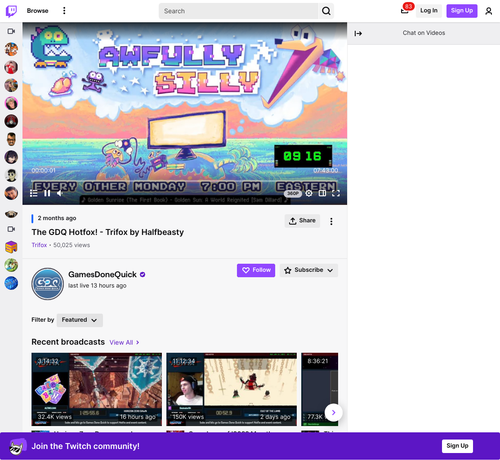Screen dimensions: 500x460
Task: Open the video options menu beside Share
Action: (x=331, y=221)
